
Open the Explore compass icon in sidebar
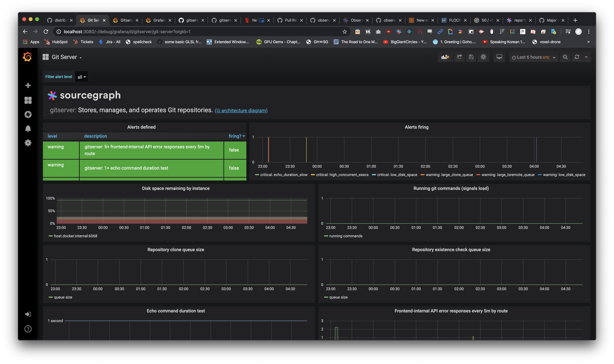click(28, 114)
